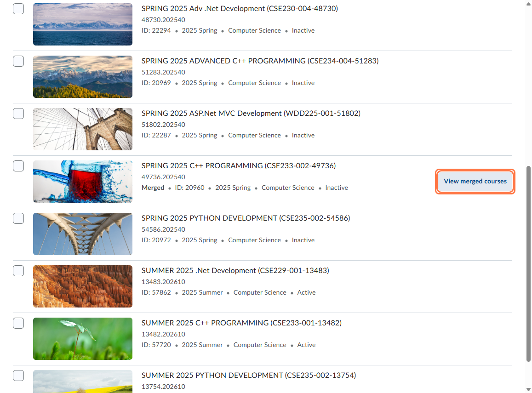
Task: Tick SUMMER 2025 .Net Development checkbox
Action: [18, 271]
